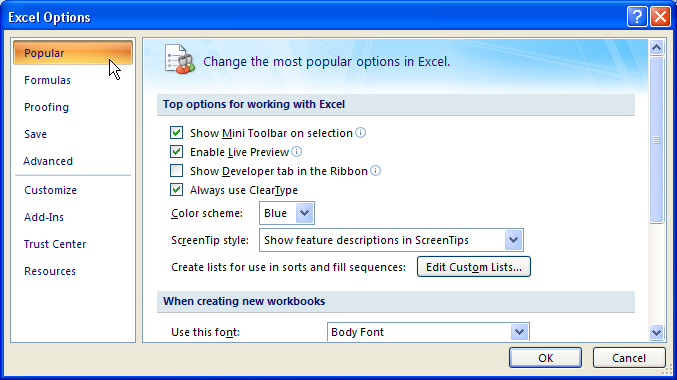Screen dimensions: 677x380
Task: Open the ScreenTip style dropdown
Action: [513, 240]
